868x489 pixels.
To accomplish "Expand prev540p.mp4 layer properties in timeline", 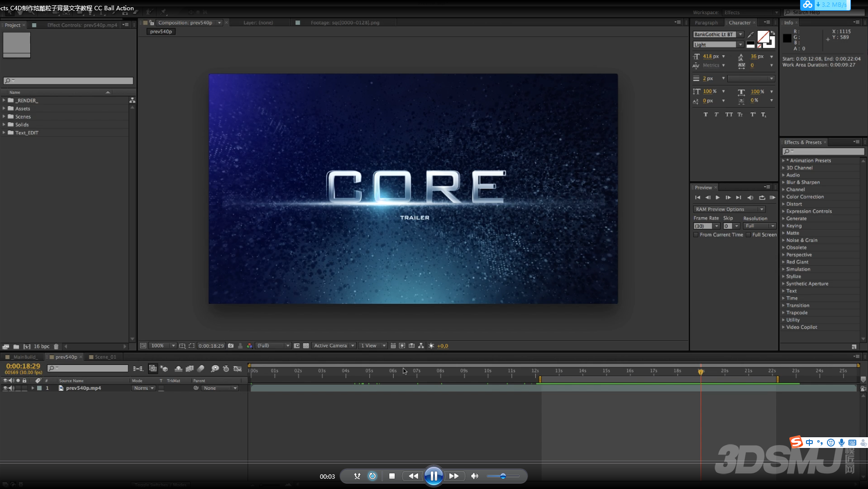I will [33, 388].
